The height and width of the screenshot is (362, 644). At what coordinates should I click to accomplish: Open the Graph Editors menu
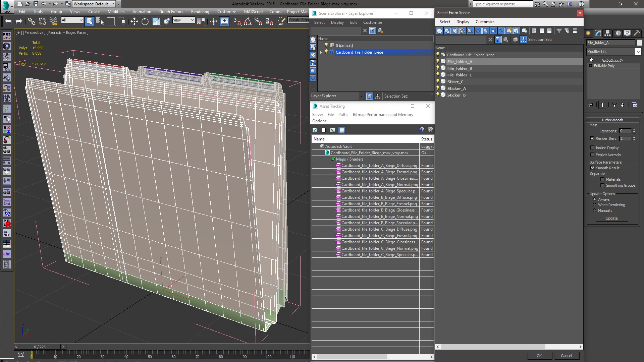(171, 12)
